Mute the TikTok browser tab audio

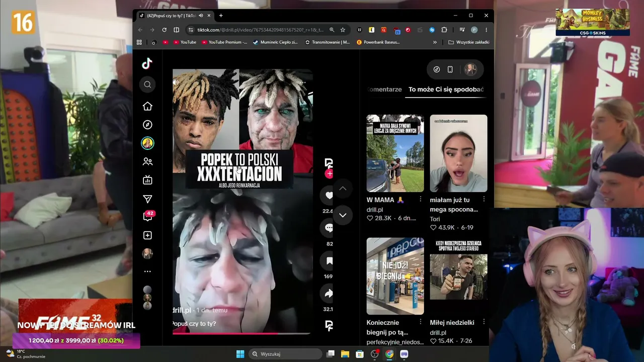point(201,16)
